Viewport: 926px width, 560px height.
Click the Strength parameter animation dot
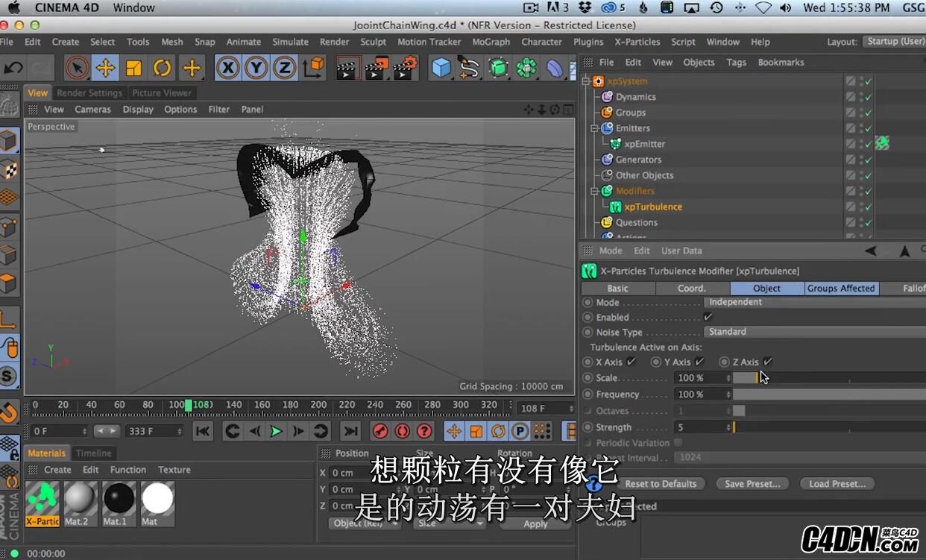click(x=588, y=427)
